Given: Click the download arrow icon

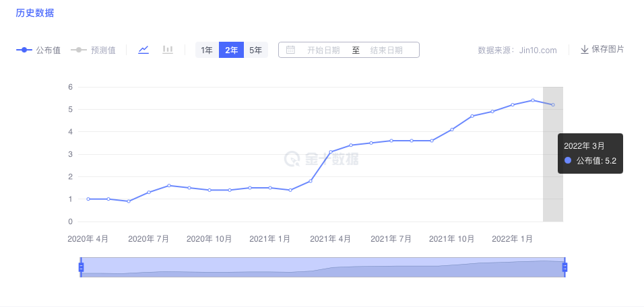Looking at the screenshot, I should (x=585, y=50).
